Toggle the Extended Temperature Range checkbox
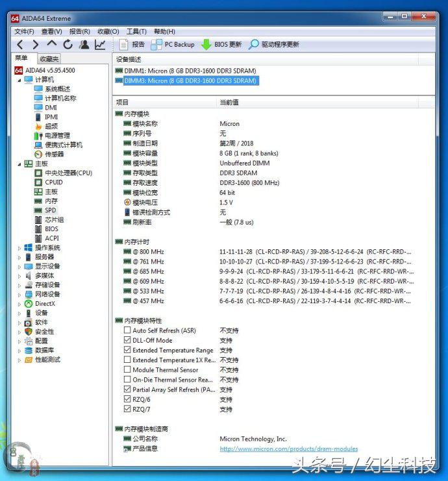The image size is (448, 481). (127, 350)
